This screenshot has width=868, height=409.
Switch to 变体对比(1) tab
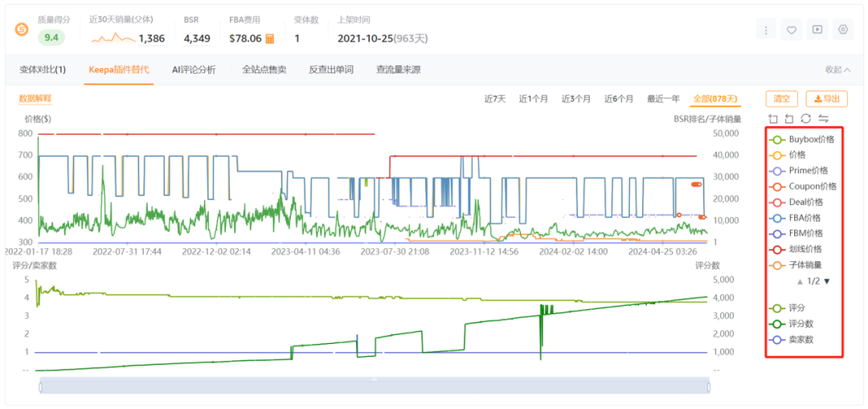pos(43,70)
